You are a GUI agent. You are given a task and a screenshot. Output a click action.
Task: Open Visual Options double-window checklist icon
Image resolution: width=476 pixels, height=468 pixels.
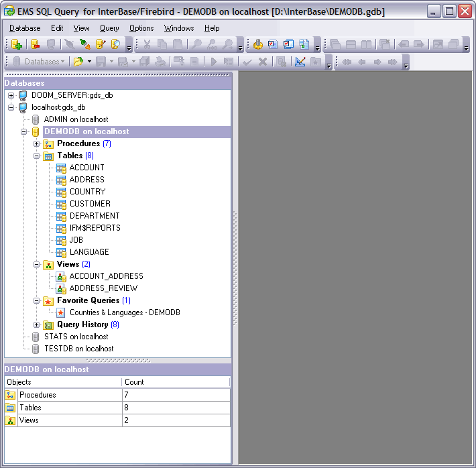point(288,44)
